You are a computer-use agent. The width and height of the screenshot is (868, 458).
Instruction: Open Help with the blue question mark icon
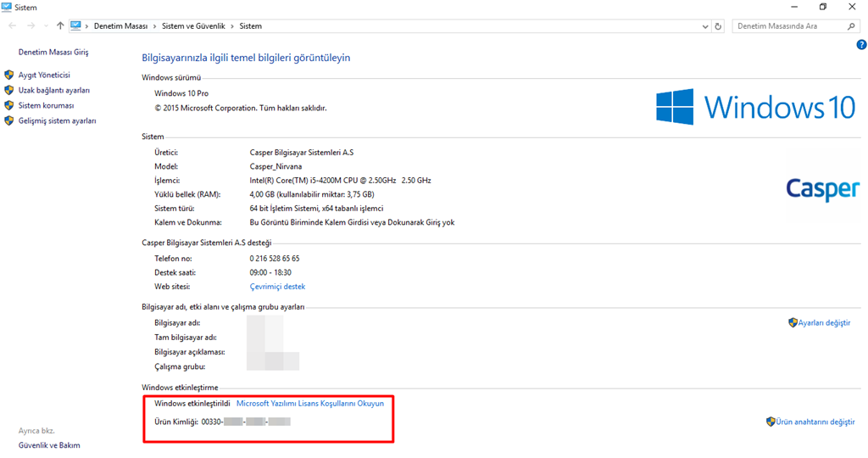point(861,45)
